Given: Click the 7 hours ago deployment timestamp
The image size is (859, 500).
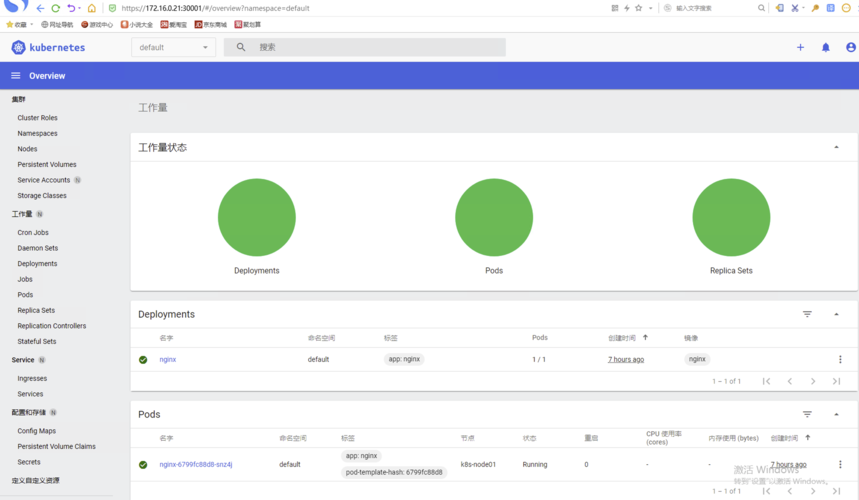Looking at the screenshot, I should pos(626,360).
